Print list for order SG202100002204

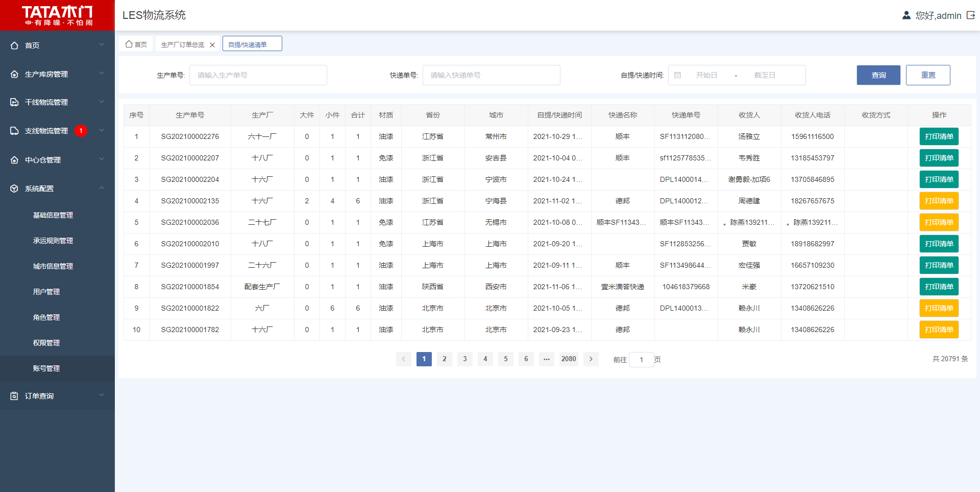point(939,179)
